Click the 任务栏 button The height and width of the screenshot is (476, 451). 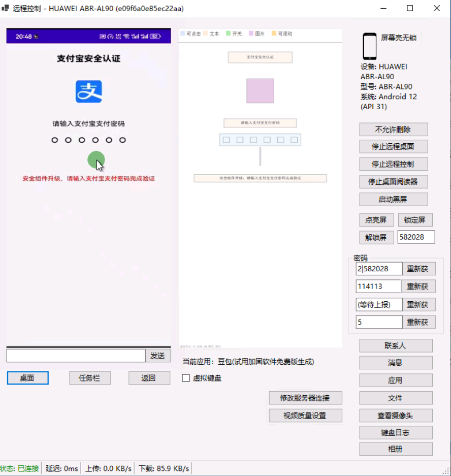click(90, 378)
